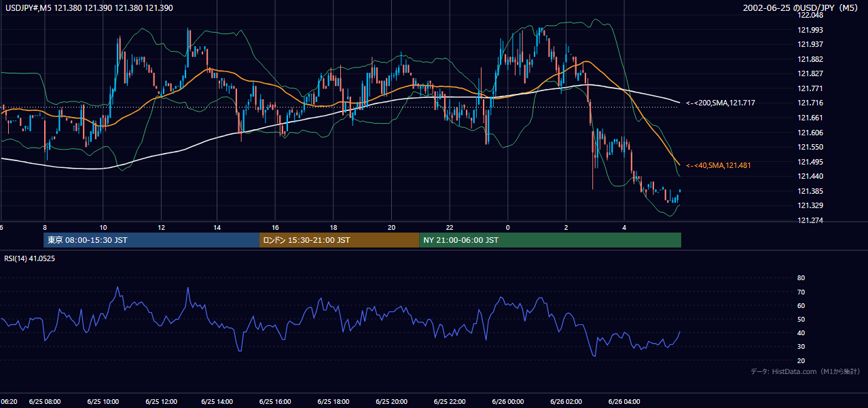Click the 6/25 16:00 date axis label
This screenshot has width=868, height=408.
click(276, 401)
